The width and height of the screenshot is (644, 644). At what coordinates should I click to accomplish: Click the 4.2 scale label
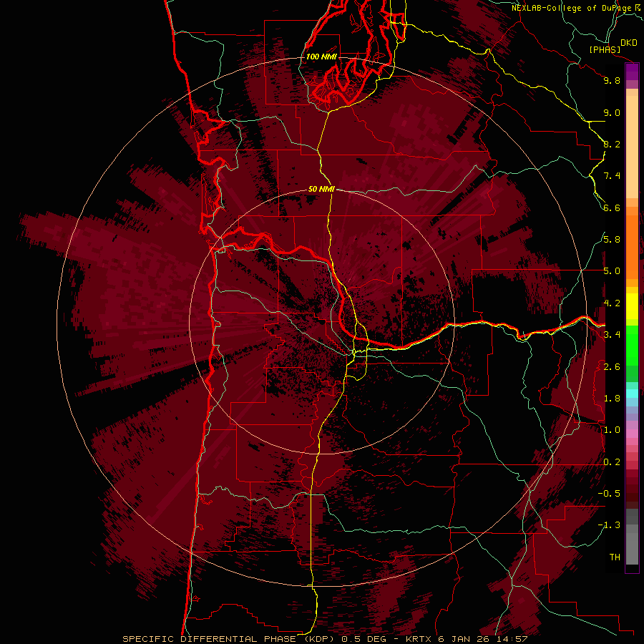(612, 303)
